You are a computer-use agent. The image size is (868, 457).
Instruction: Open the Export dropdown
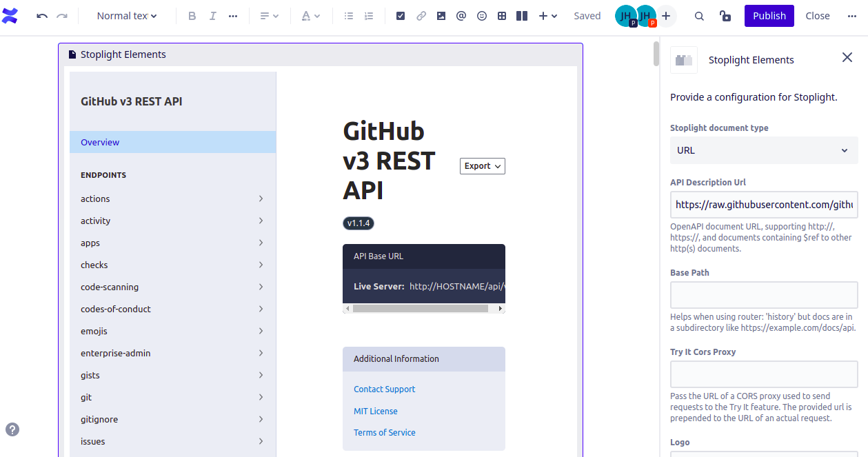point(483,166)
